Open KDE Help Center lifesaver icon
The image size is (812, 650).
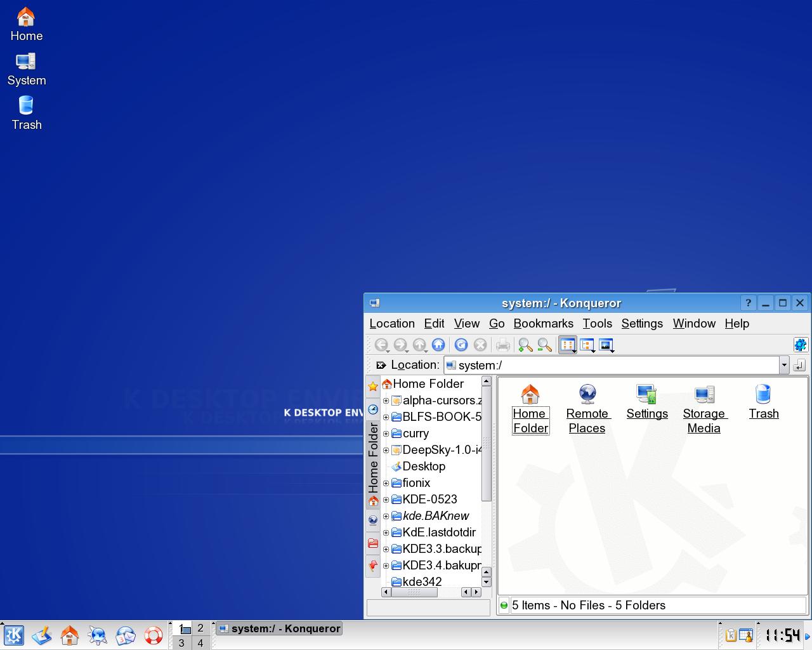coord(154,635)
